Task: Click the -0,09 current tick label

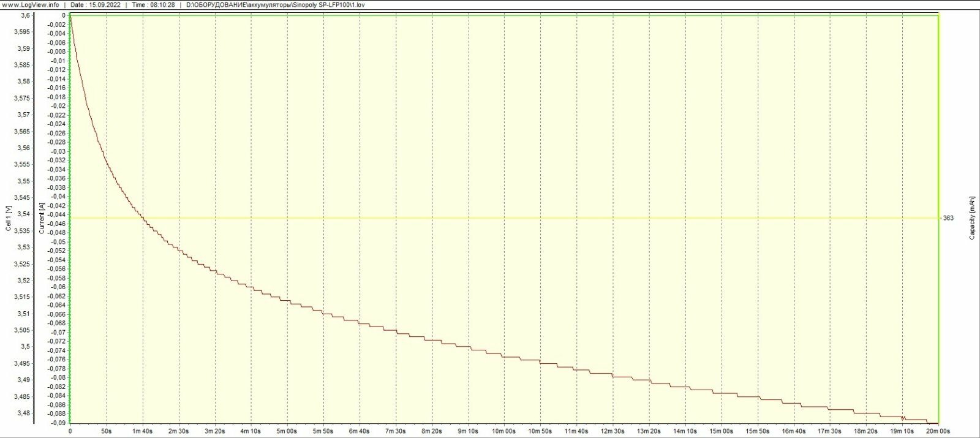Action: click(58, 423)
